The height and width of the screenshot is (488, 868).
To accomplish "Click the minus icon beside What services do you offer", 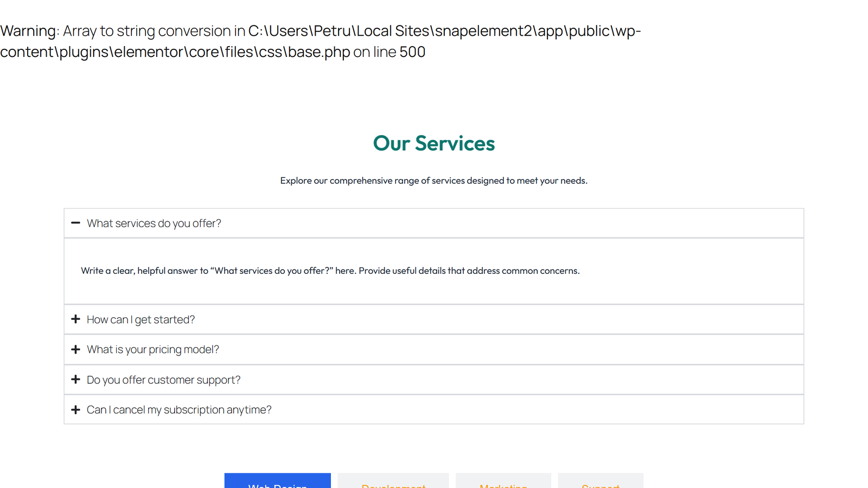I will coord(75,223).
